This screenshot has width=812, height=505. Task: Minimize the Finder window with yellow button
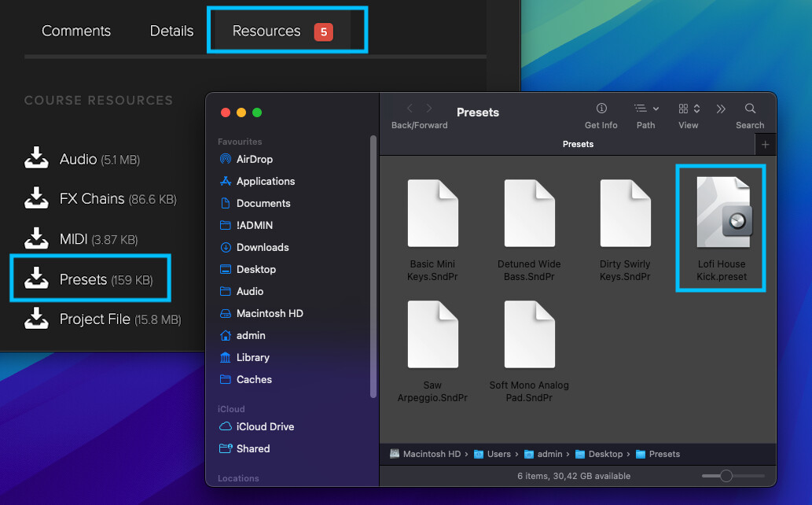coord(241,112)
